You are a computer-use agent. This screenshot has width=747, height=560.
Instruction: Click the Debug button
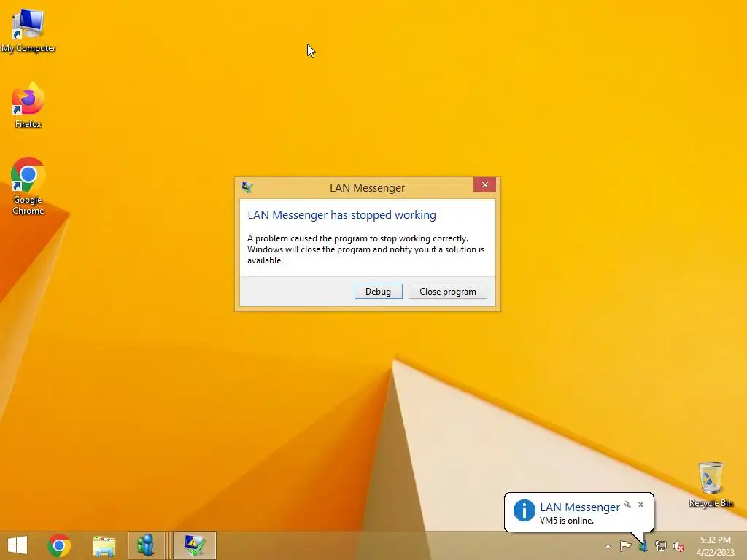click(x=379, y=292)
